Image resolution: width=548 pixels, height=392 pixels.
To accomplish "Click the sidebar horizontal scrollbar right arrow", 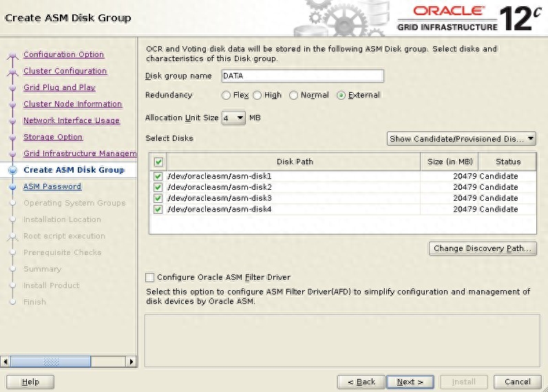I will (132, 361).
